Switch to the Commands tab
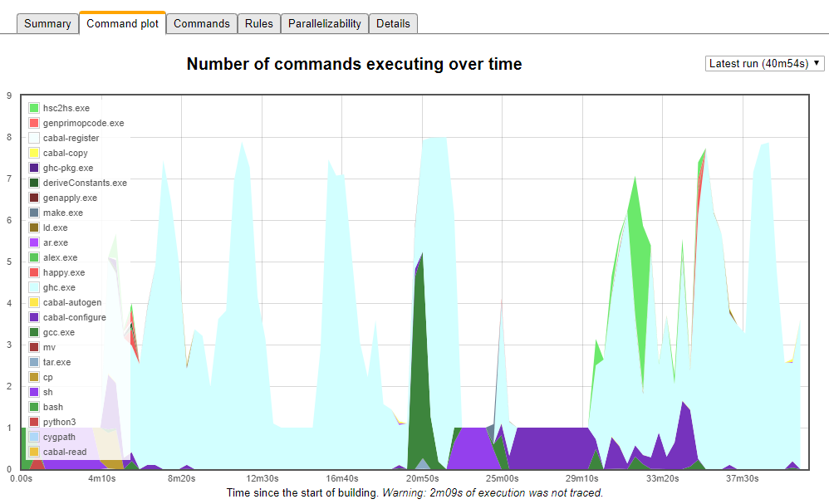Image resolution: width=829 pixels, height=504 pixels. pos(201,24)
